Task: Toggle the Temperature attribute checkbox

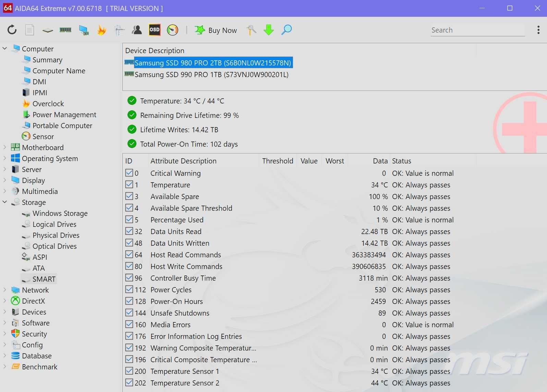Action: (x=129, y=185)
